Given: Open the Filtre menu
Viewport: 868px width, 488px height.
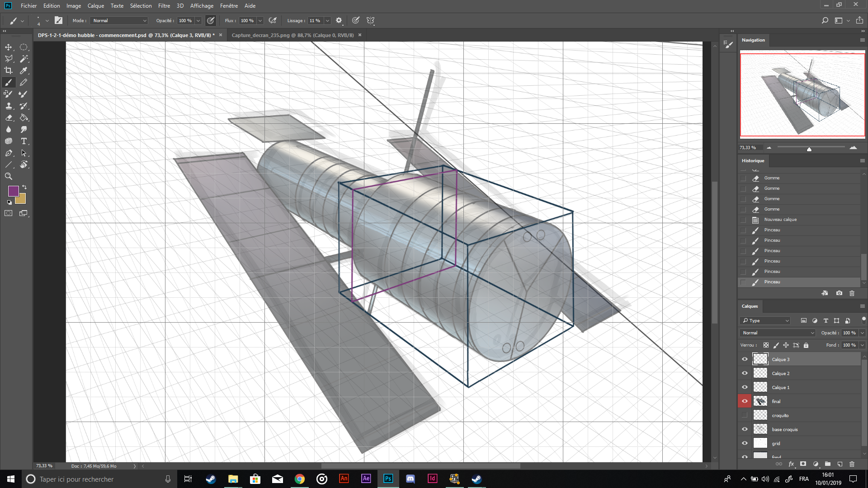Looking at the screenshot, I should point(164,6).
